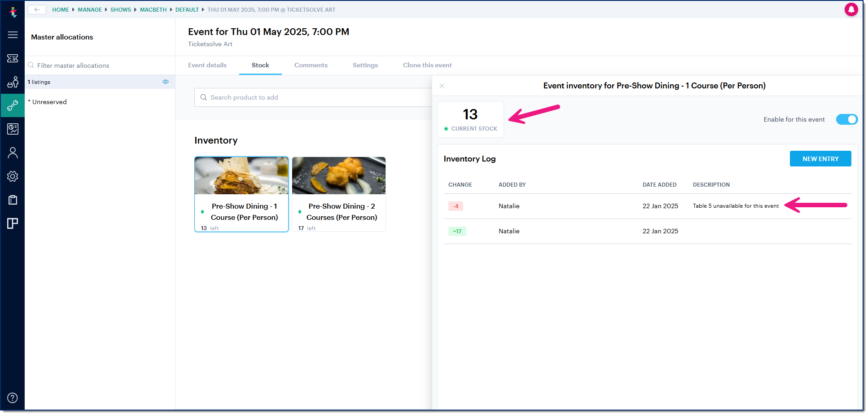Focus the Search product to add field
Viewport: 868px width, 415px height.
coord(313,97)
